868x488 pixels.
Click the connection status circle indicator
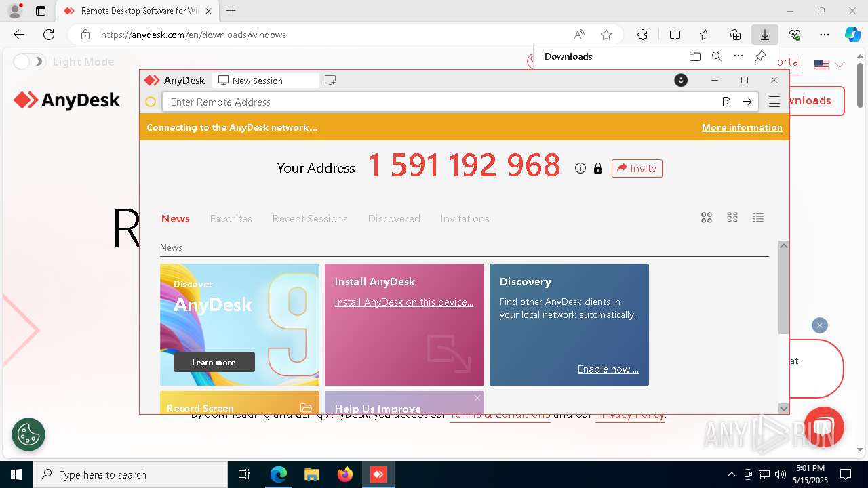click(x=151, y=102)
